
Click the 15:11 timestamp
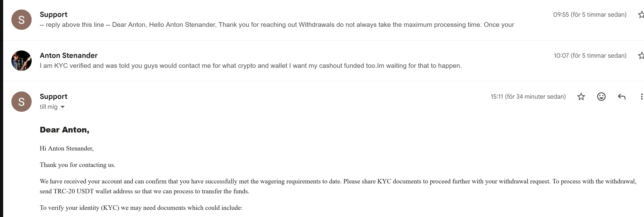click(x=528, y=97)
